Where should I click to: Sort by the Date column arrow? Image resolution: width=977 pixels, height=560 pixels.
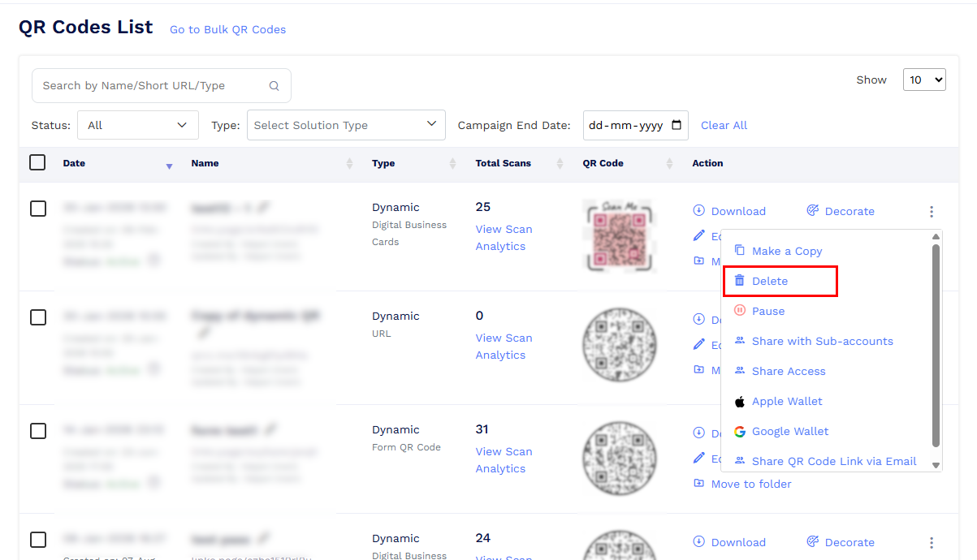tap(169, 165)
